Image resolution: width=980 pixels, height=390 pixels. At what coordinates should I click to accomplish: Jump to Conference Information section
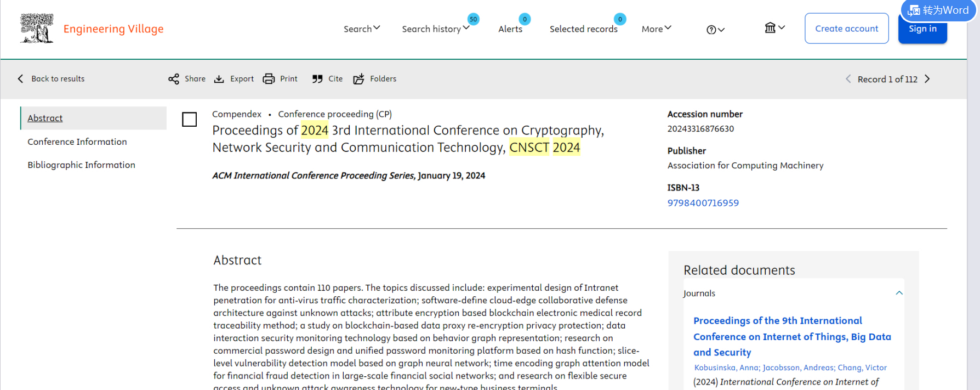point(77,142)
